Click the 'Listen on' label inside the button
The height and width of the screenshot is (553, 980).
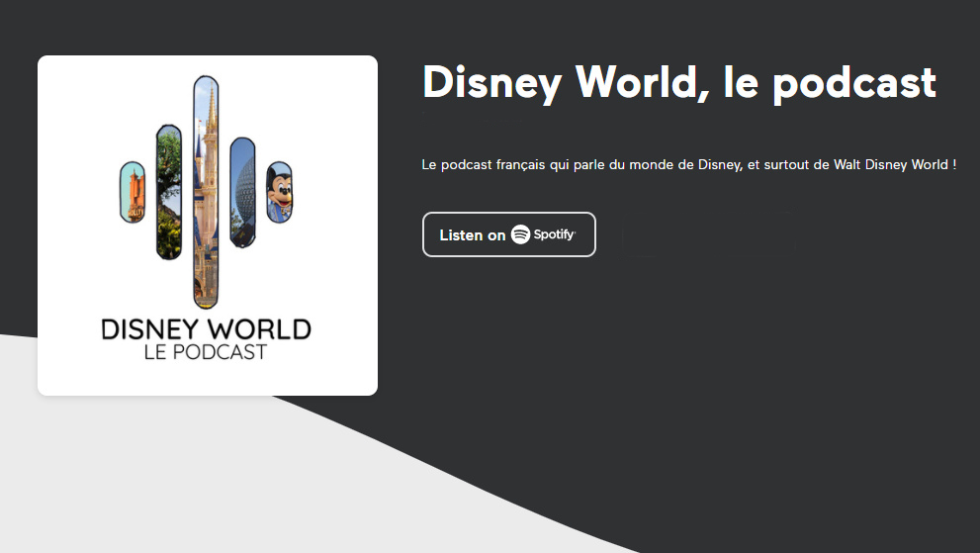473,235
